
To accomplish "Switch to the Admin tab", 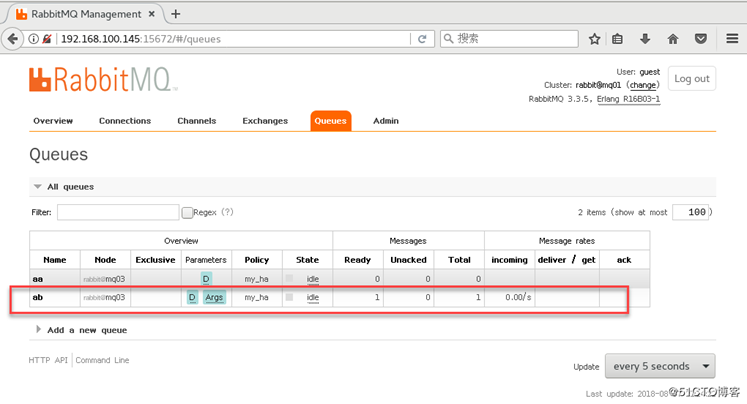I will [386, 121].
